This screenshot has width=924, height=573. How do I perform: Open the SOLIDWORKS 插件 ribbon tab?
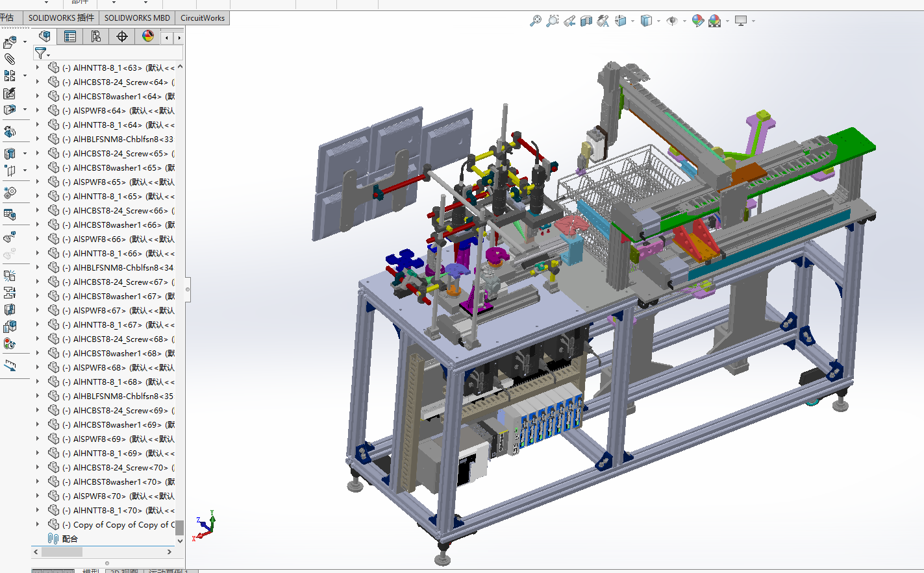(61, 18)
